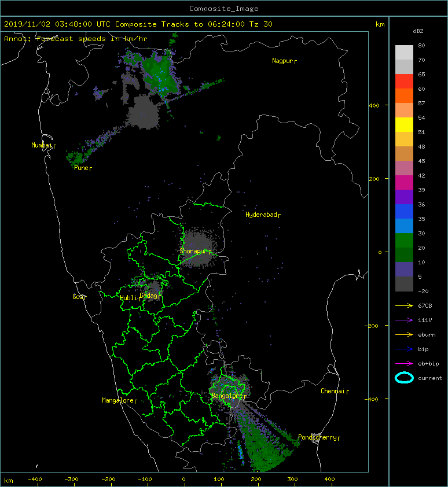448x487 pixels.
Task: Click the 111V purple arrow legend icon
Action: (x=404, y=320)
